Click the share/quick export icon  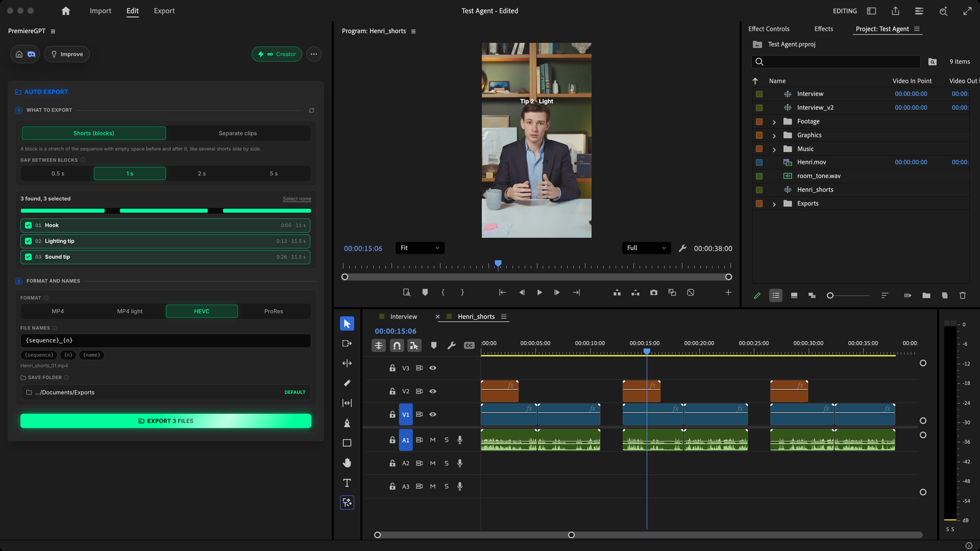pyautogui.click(x=895, y=11)
